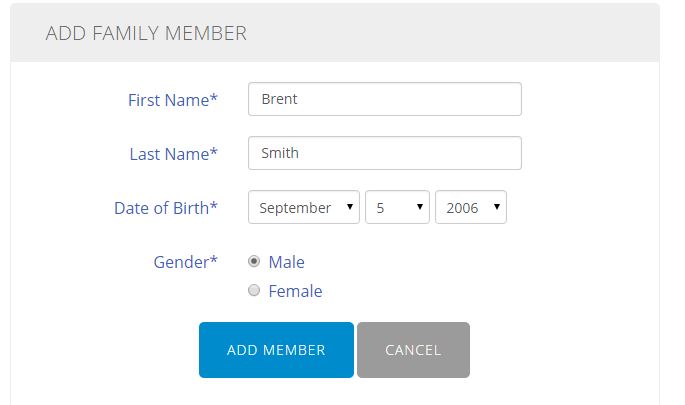Viewport: 685px width, 405px height.
Task: Click the Date of Birth* label
Action: click(x=166, y=208)
